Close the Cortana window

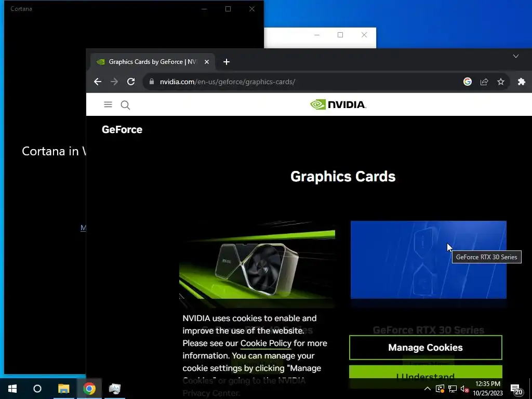[252, 9]
